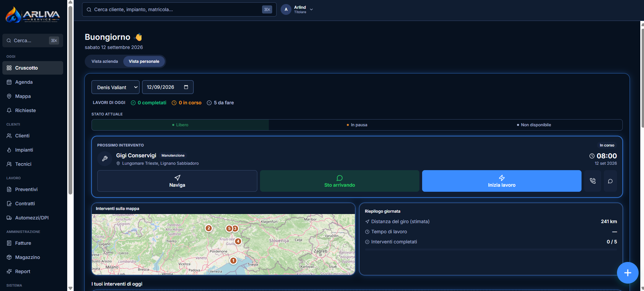This screenshot has width=644, height=291.
Task: Click the main page vertical scrollbar
Action: 642,78
